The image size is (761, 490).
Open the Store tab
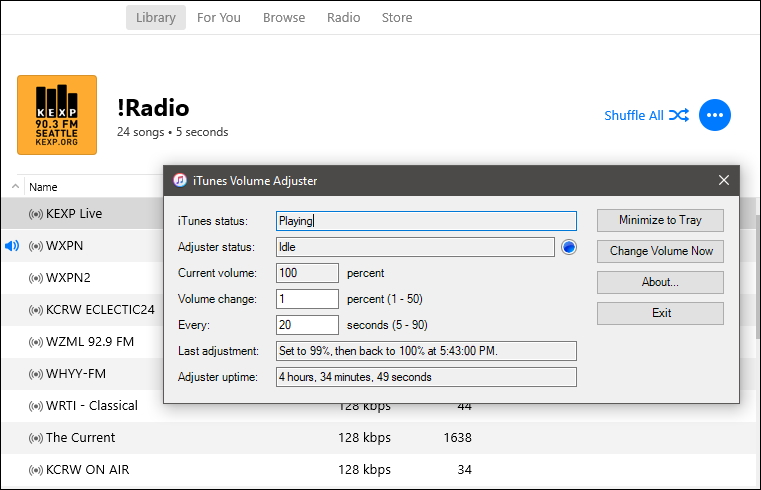tap(397, 17)
